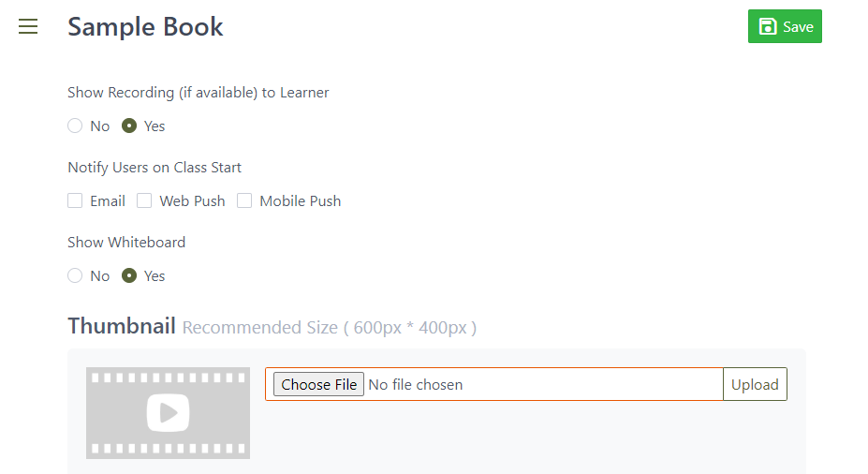Hit the Upload button
Viewport: 868px width, 474px height.
tap(755, 384)
